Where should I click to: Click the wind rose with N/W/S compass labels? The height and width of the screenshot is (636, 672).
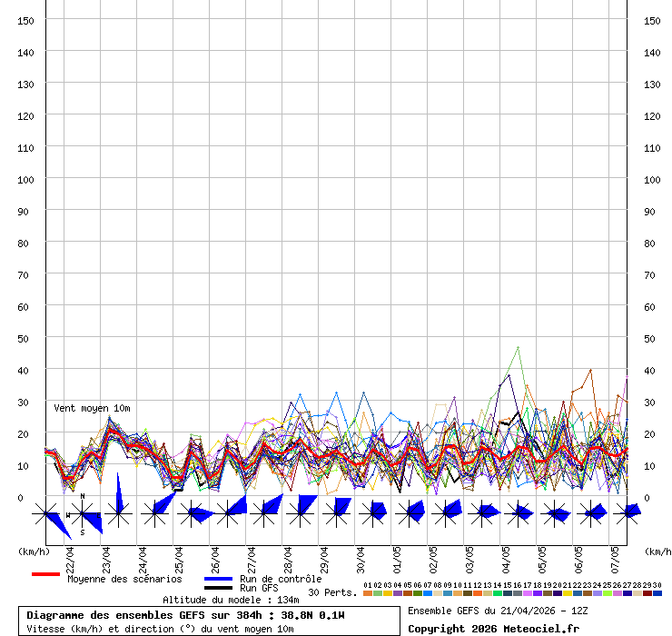coord(82,514)
